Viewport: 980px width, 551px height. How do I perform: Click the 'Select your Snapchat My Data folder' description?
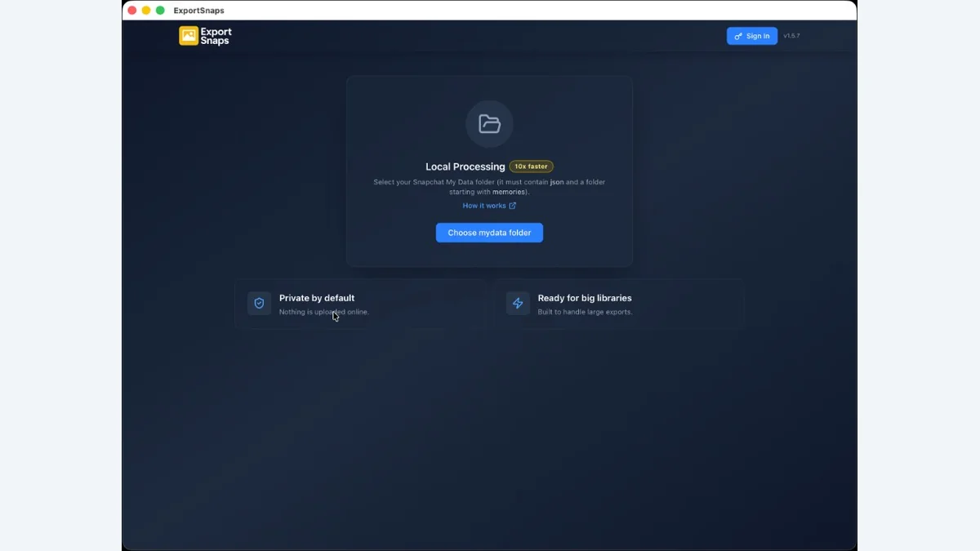[x=489, y=187]
